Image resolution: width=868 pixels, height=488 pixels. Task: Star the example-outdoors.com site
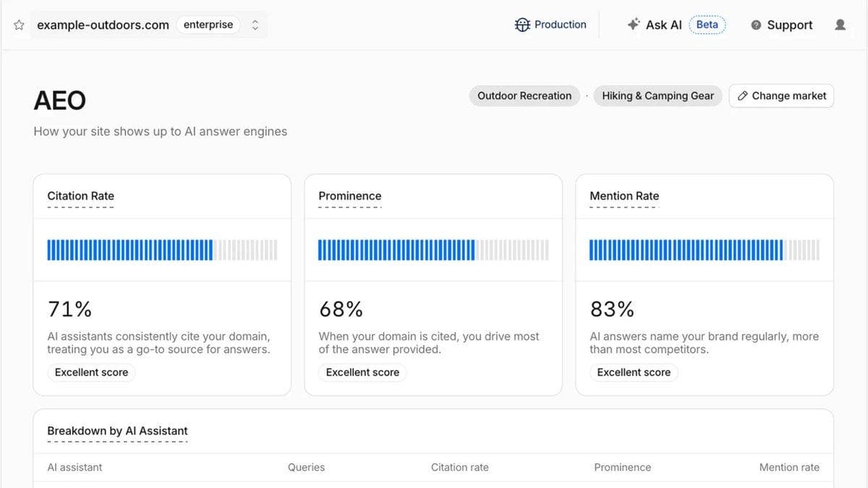tap(20, 25)
